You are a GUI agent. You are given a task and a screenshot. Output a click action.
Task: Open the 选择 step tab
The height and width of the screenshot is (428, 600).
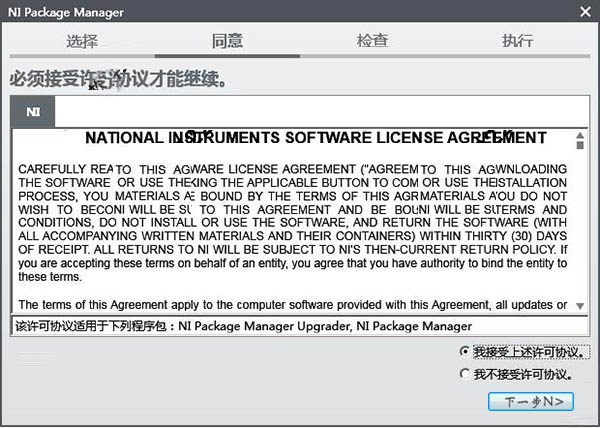[82, 41]
